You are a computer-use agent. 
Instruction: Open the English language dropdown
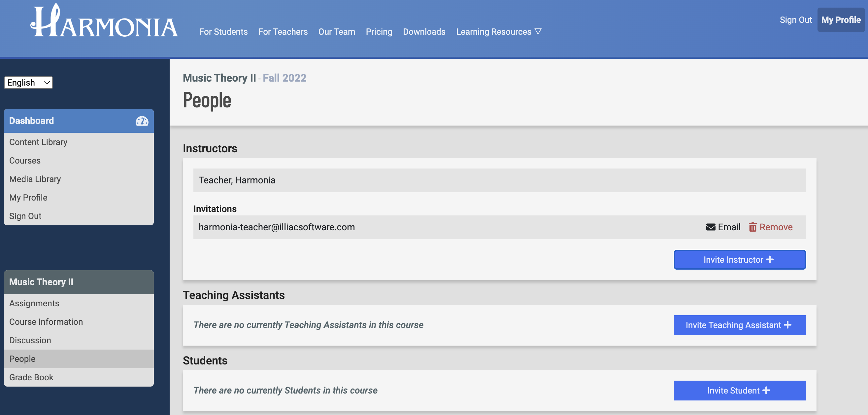(x=28, y=83)
